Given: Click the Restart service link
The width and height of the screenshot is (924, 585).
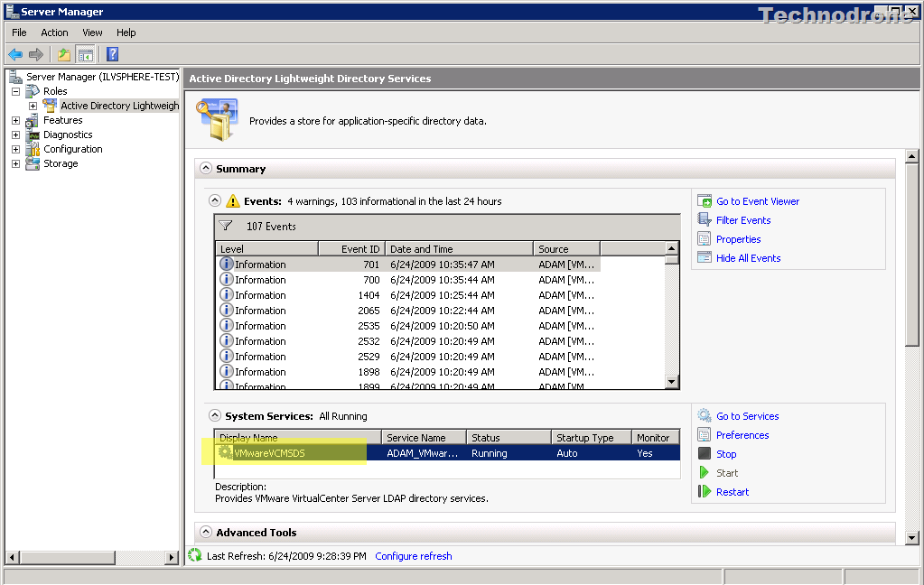Looking at the screenshot, I should pos(733,492).
